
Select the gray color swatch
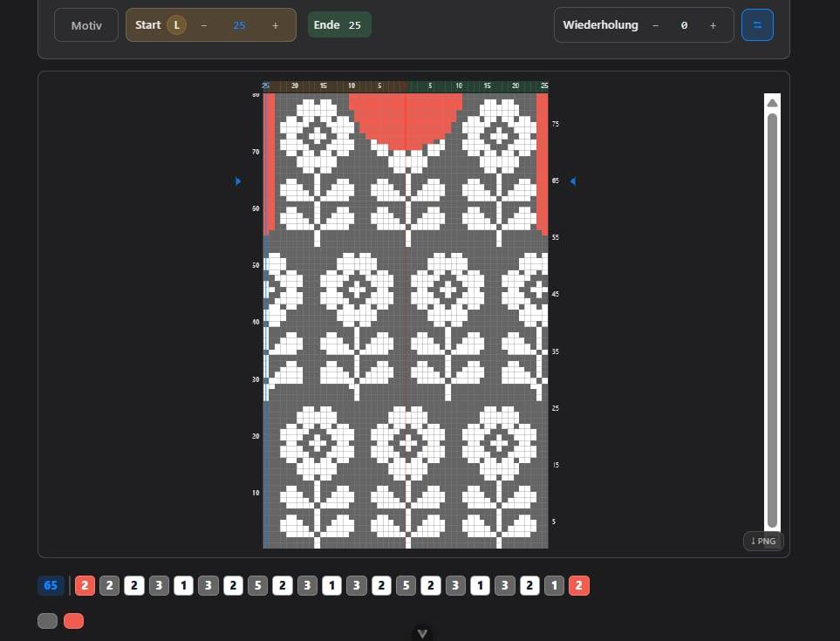(48, 621)
